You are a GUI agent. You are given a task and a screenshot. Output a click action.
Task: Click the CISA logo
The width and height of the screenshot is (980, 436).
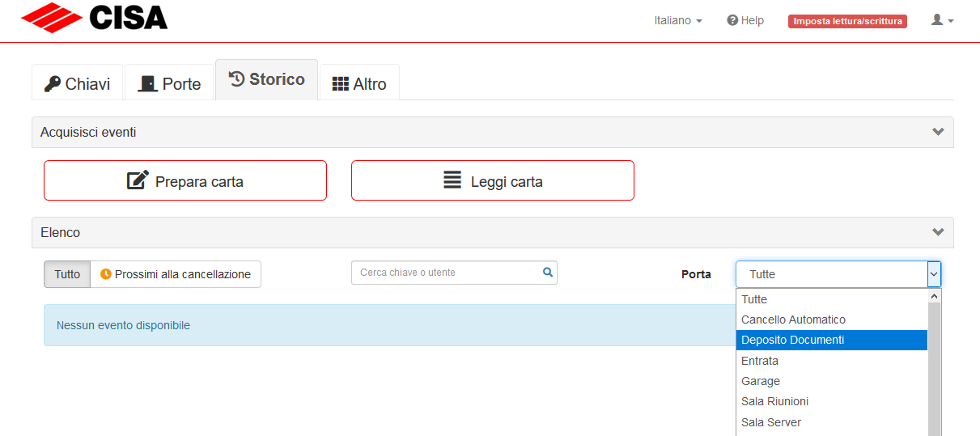pos(94,18)
